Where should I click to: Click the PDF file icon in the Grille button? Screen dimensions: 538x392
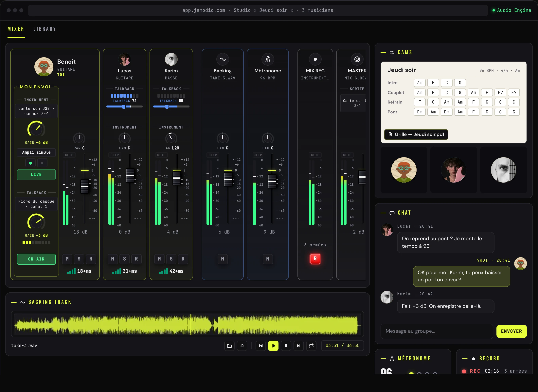pos(390,134)
